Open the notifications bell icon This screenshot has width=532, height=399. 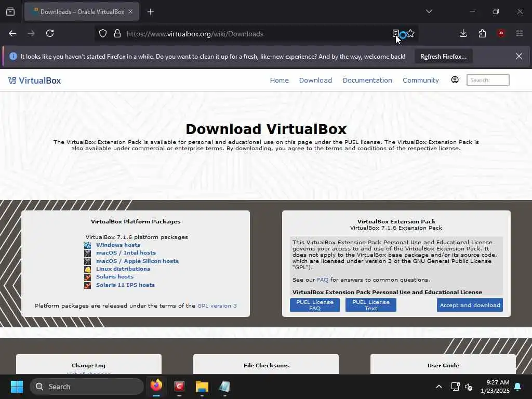518,387
